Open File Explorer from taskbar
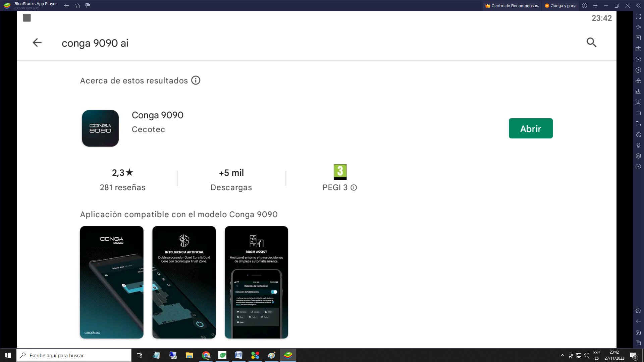644x362 pixels. (x=190, y=355)
